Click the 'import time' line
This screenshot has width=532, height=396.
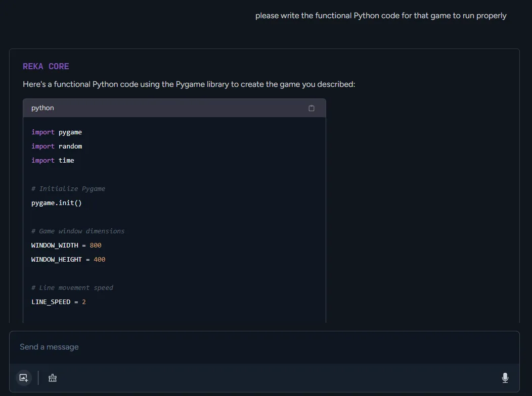pyautogui.click(x=53, y=161)
